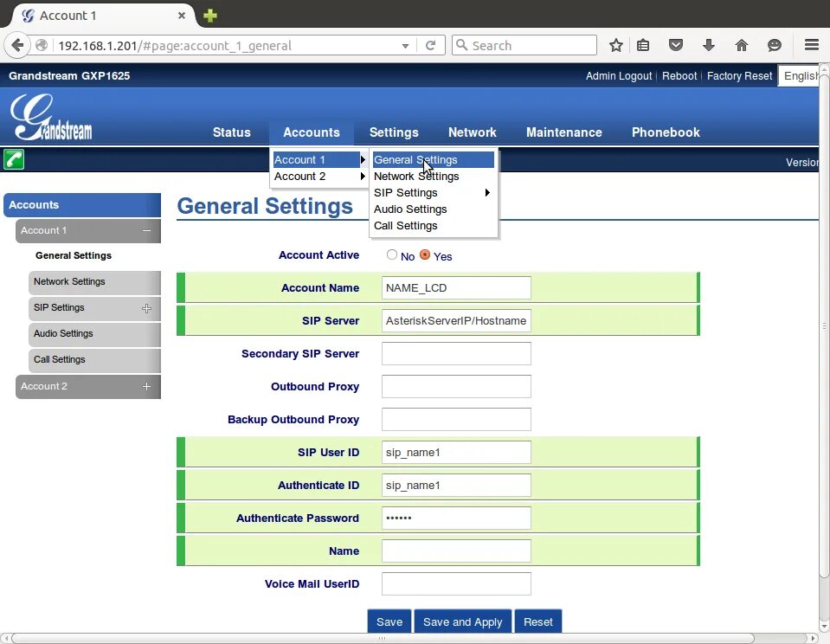Open the Accounts menu
Screen dimensions: 830x644
(312, 132)
